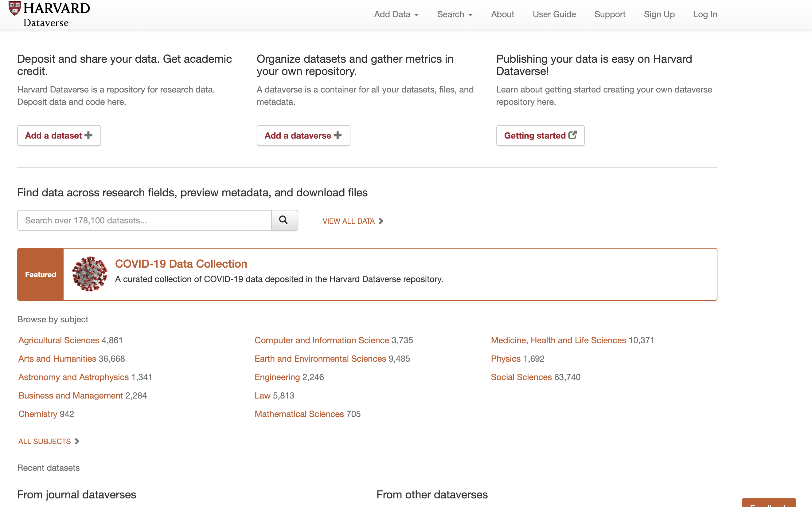Click the Harvard Dataverse shield logo
812x507 pixels.
coord(14,9)
